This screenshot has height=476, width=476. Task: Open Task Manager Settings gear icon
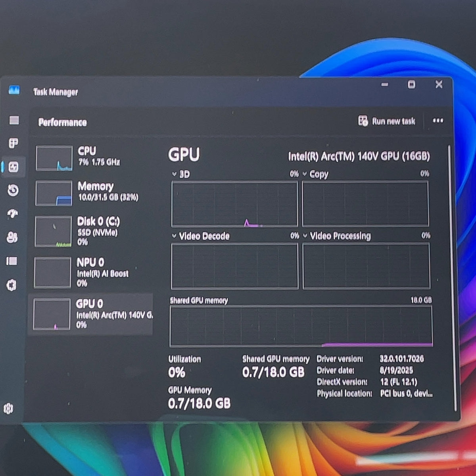(x=8, y=408)
